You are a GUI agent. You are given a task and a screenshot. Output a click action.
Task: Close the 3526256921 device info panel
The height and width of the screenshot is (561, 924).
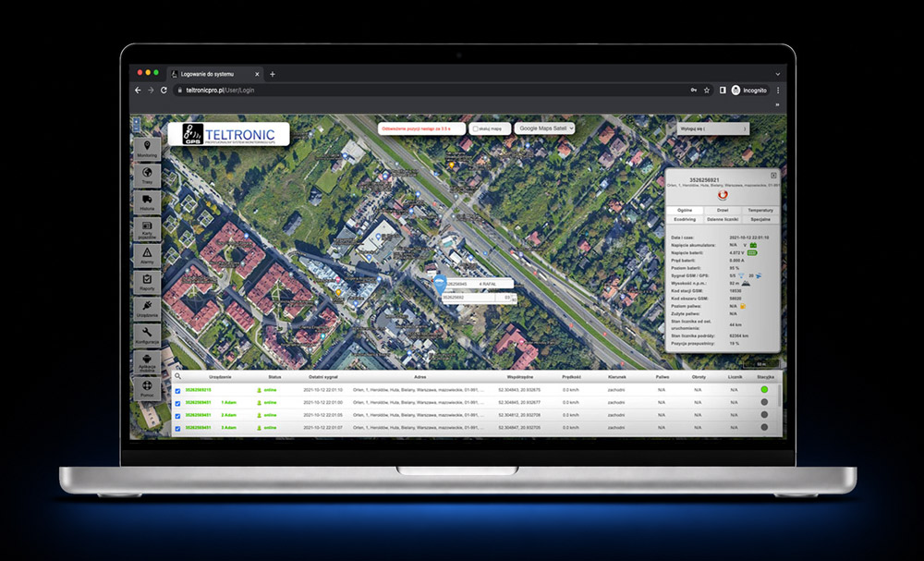tap(773, 175)
